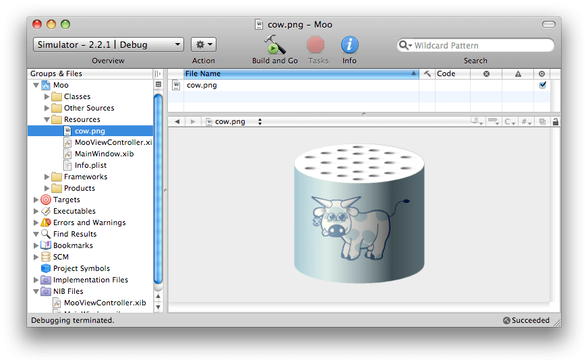The image size is (588, 364).
Task: Click the Wildcard Pattern search field
Action: pyautogui.click(x=480, y=45)
